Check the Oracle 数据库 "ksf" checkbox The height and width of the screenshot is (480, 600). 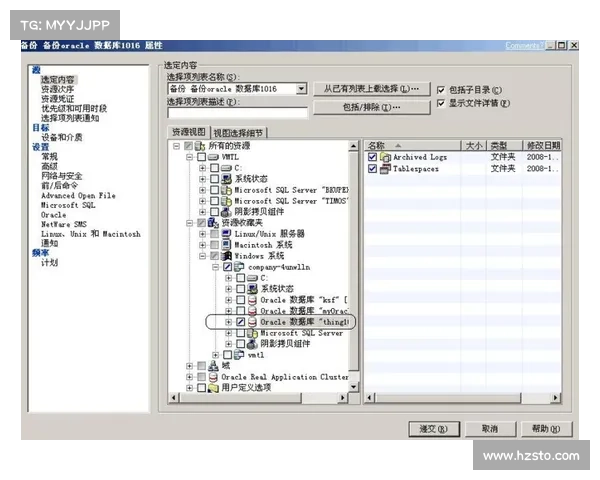241,300
